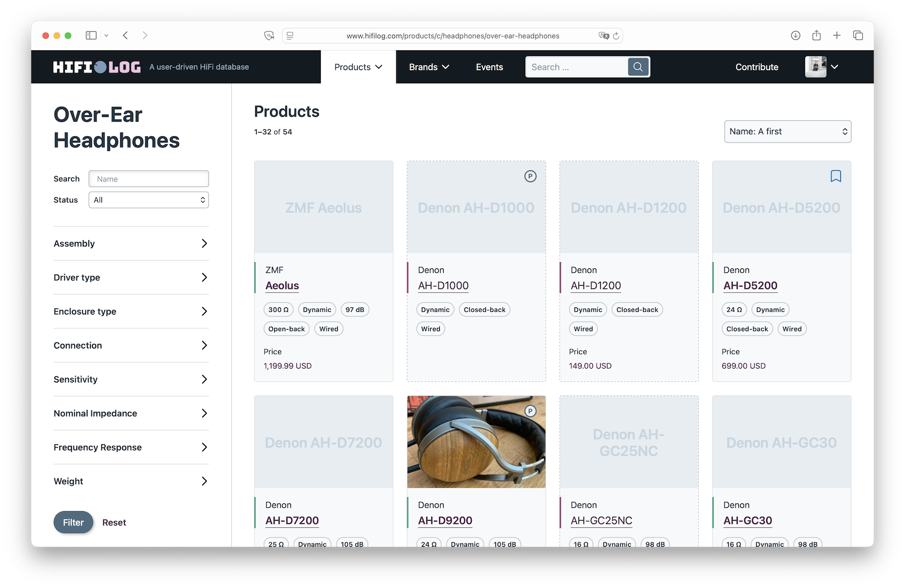Open a new browser tab
Image resolution: width=905 pixels, height=588 pixels.
[837, 36]
